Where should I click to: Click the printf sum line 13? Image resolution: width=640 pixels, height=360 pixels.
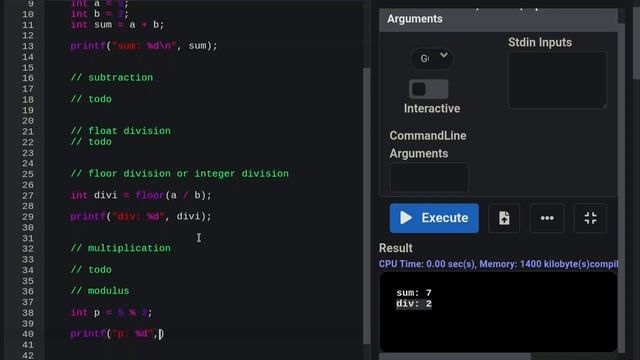(x=144, y=46)
